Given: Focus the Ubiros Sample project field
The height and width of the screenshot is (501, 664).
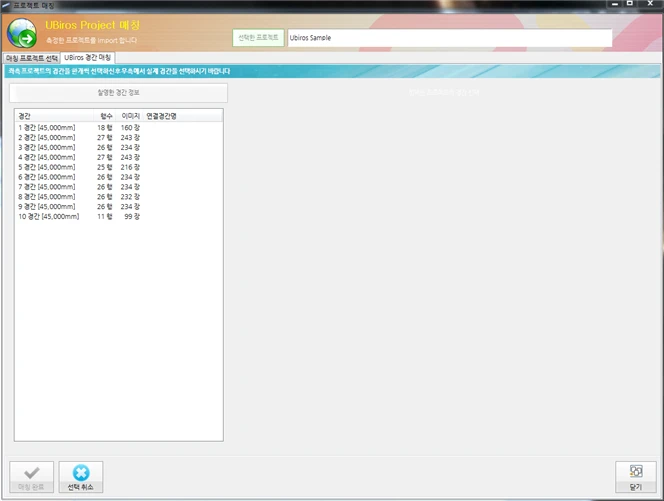Looking at the screenshot, I should click(450, 38).
